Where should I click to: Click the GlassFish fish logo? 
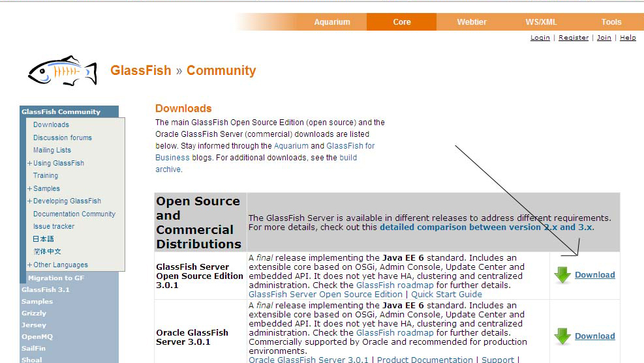(x=63, y=70)
